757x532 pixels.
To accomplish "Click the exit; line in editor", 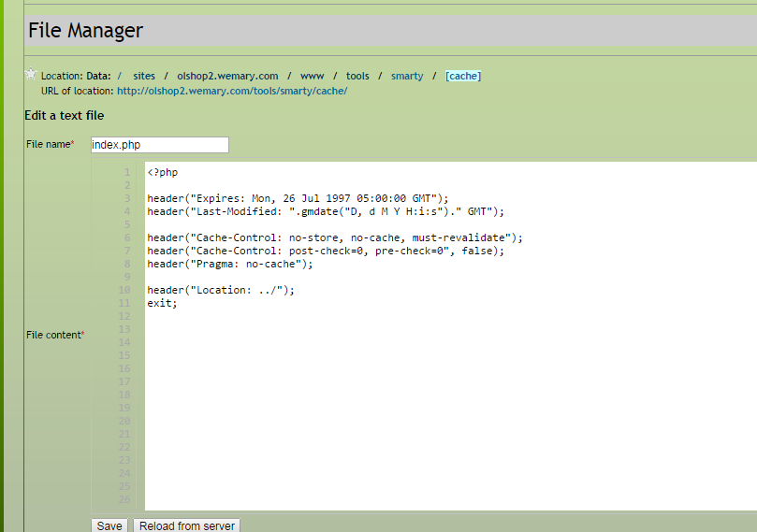I will coord(162,303).
